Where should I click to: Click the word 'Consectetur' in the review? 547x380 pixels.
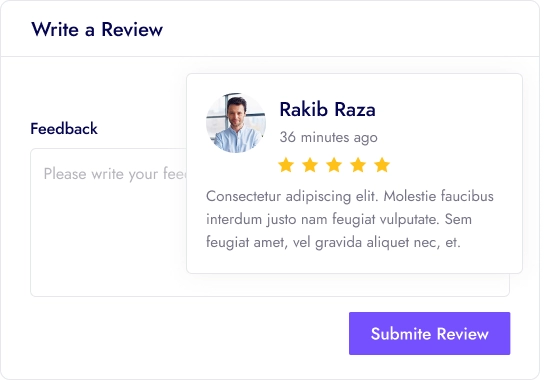coord(243,196)
